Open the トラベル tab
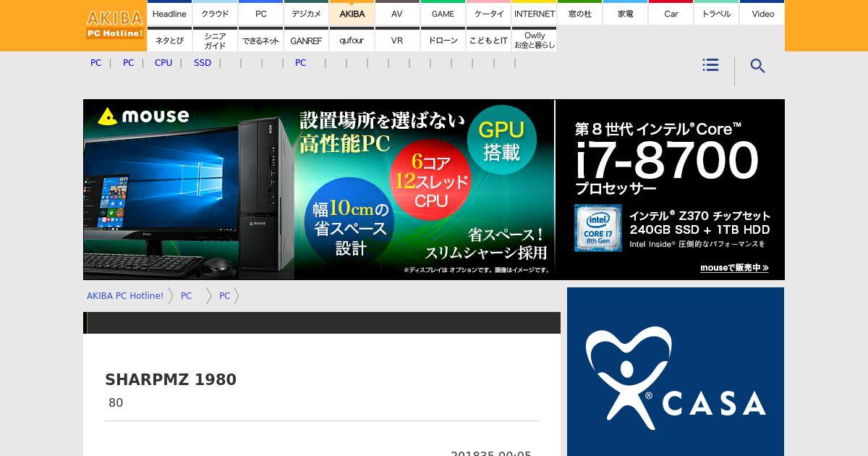Viewport: 868px width, 456px height. pyautogui.click(x=717, y=14)
